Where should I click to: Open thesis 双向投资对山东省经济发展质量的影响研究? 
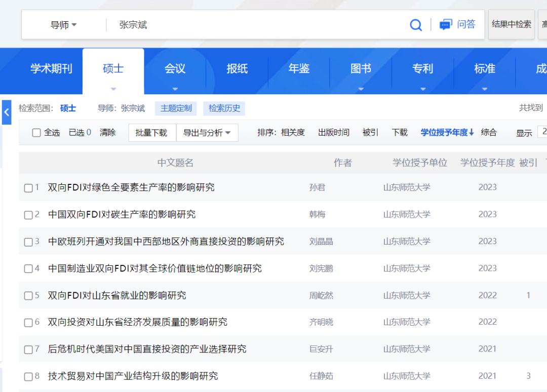coord(137,322)
